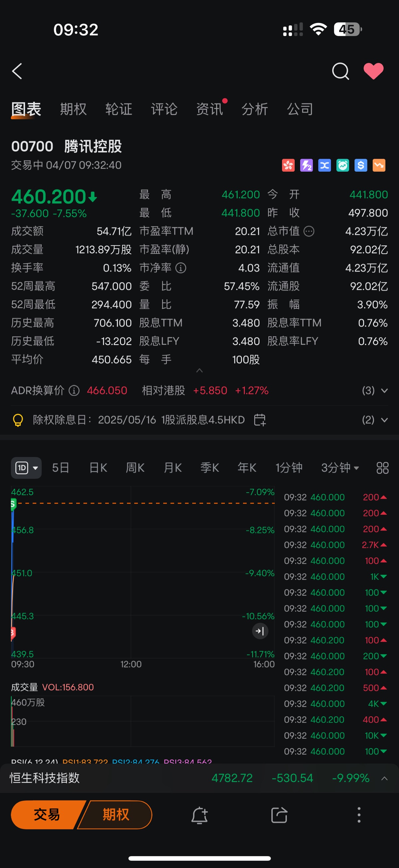Select the 5日 chart period
Viewport: 399px width, 868px height.
tap(61, 468)
